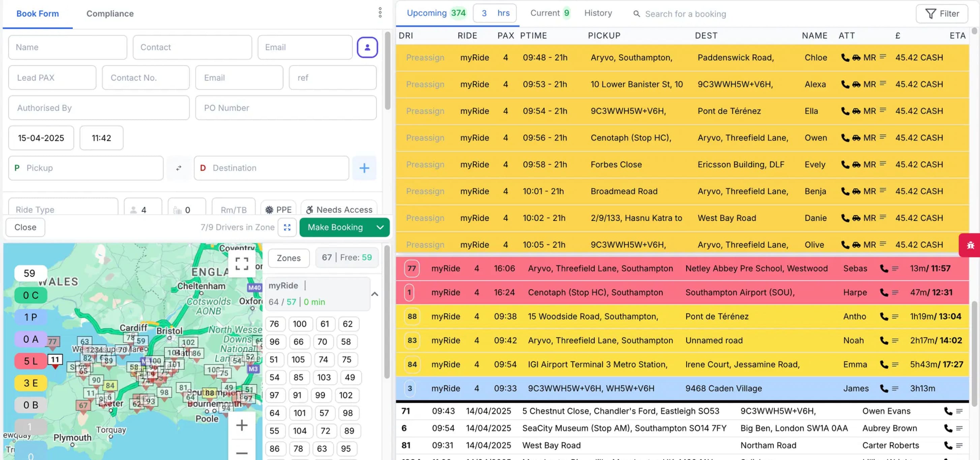
Task: Open notes icon in Ella's row
Action: [883, 110]
